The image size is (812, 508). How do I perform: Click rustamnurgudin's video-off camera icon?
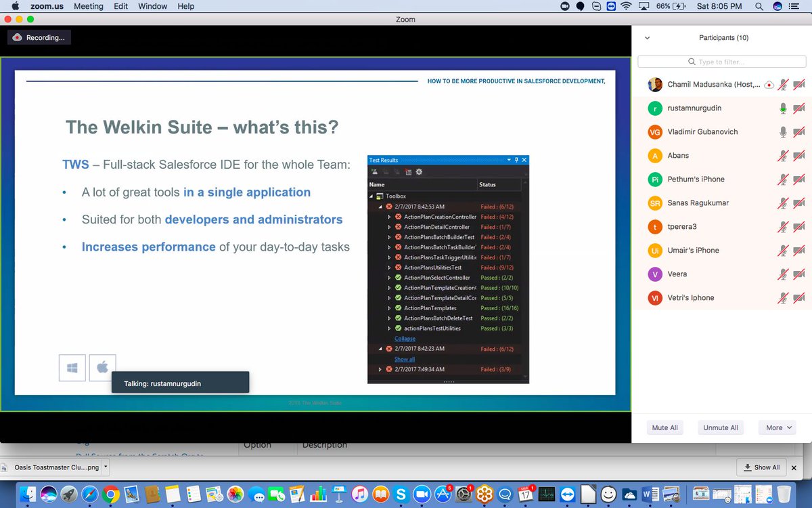[x=798, y=108]
